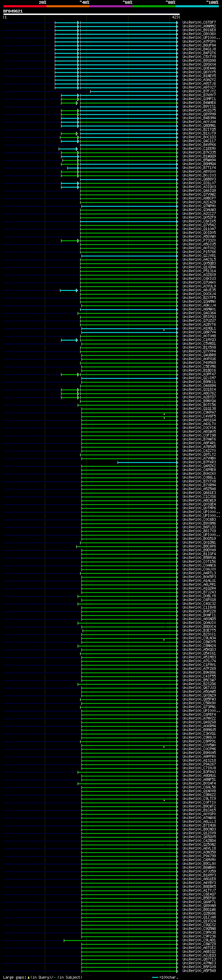Image resolution: width=222 pixels, height=980 pixels.
Task: Select UniRef100_P94267 label
Action: coord(199,764)
